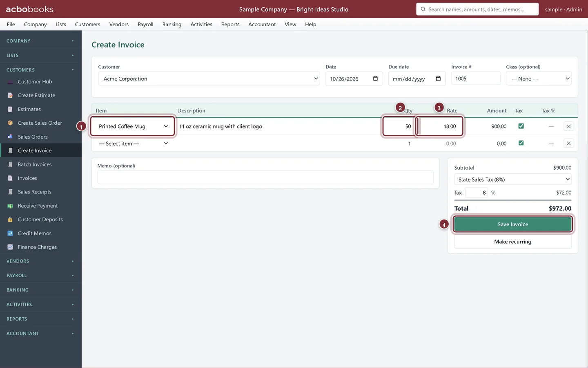Click the Customer Deposits lock icon
Screen dimensions: 588x368
[10, 220]
